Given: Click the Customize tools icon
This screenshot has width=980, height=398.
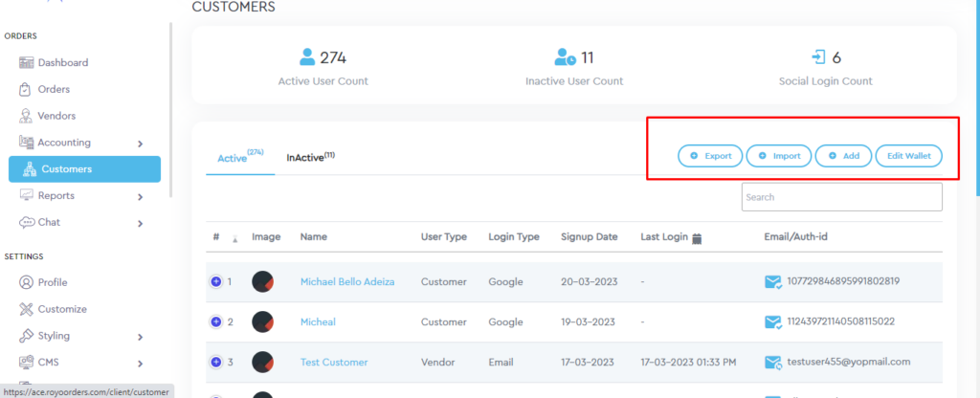Looking at the screenshot, I should [x=26, y=310].
